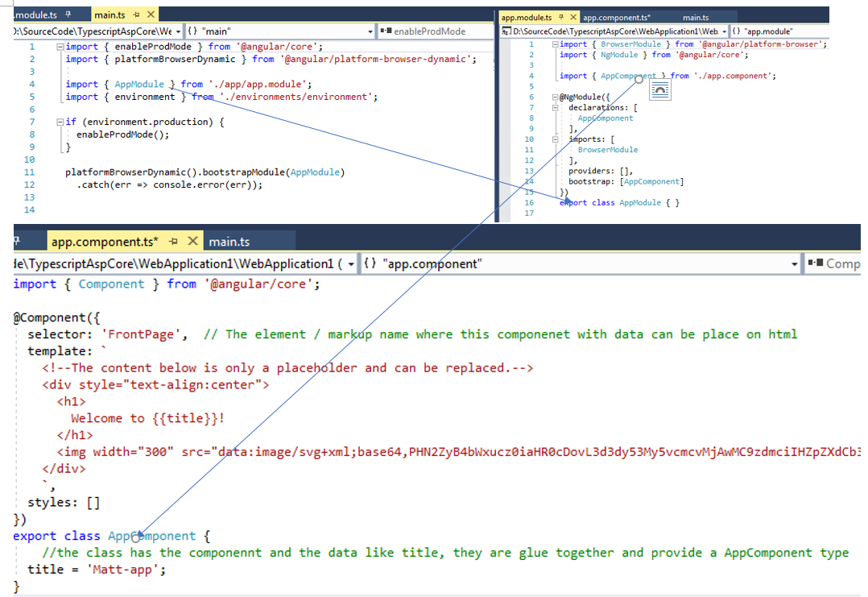
Task: Click the project icon beside the app.module path
Action: pyautogui.click(x=506, y=31)
